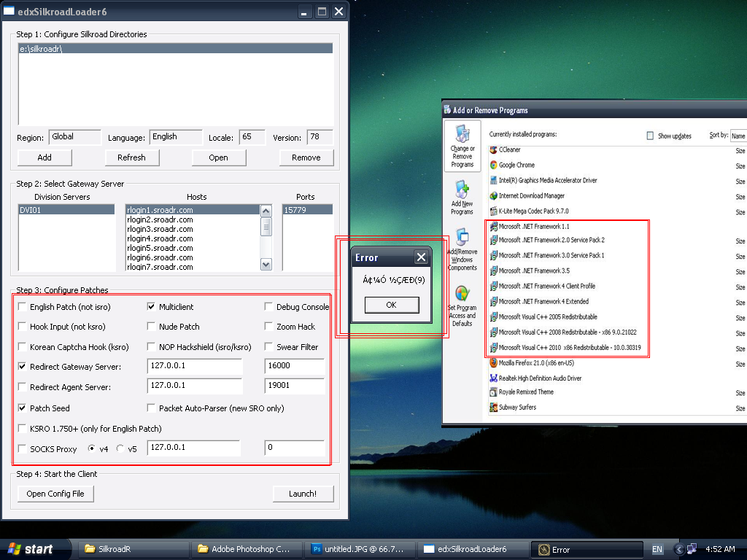Close the Error dialog

(421, 257)
